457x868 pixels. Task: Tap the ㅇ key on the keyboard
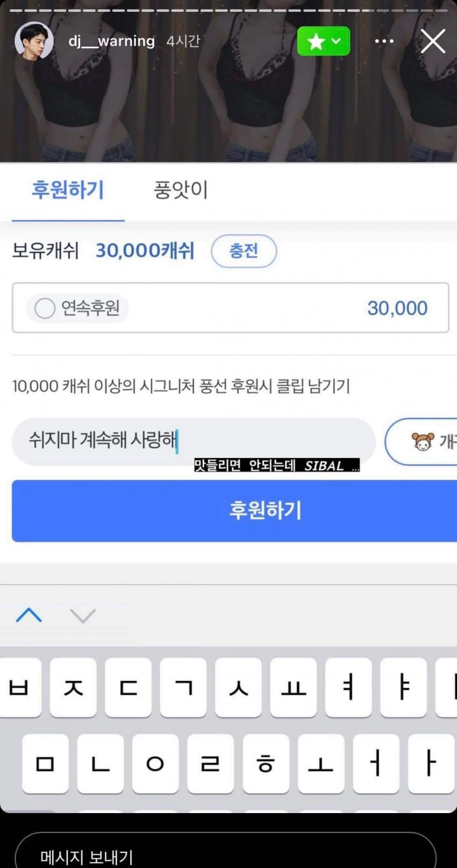pos(155,764)
